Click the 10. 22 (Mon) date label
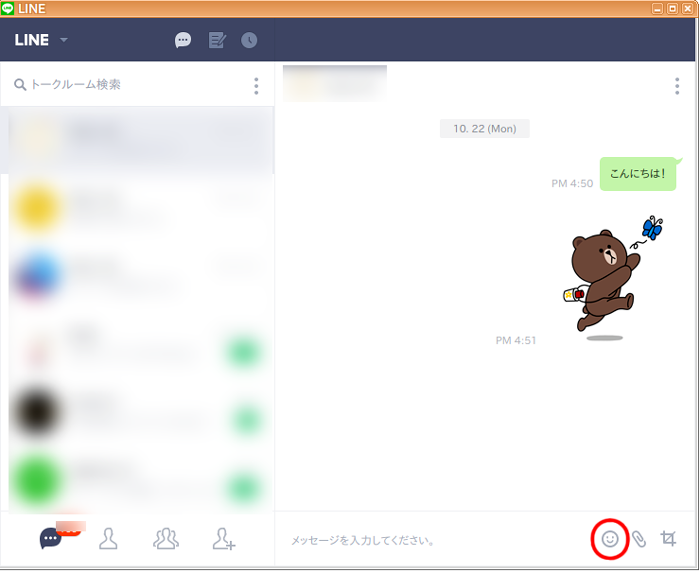 485,129
